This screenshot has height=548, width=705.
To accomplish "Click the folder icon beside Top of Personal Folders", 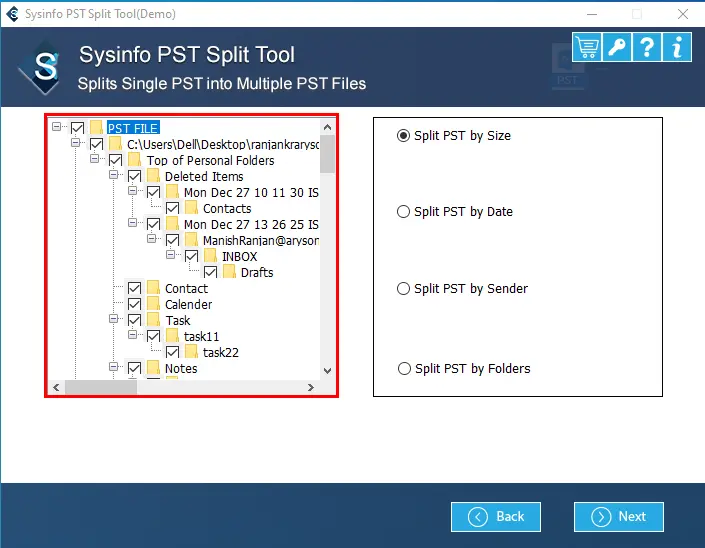I will coord(134,160).
